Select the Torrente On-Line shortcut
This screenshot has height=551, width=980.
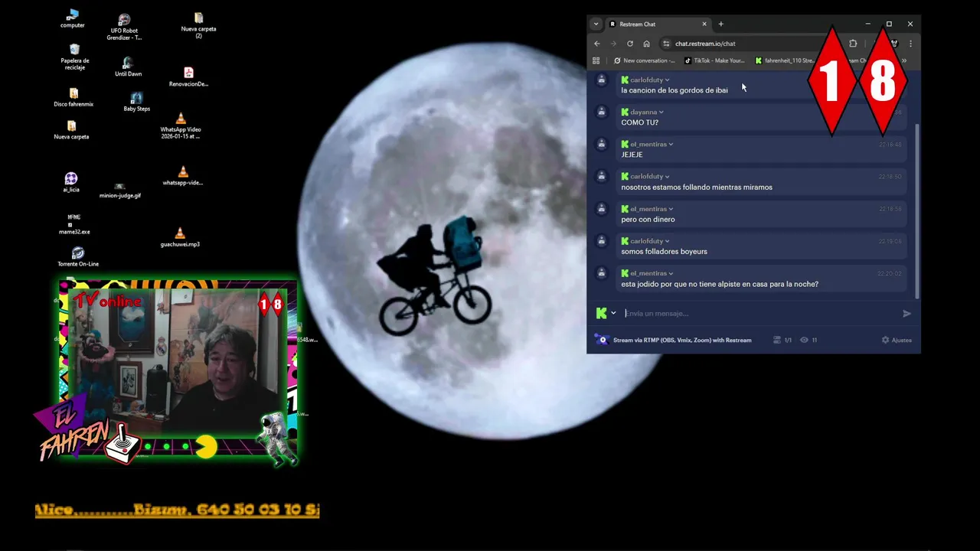click(78, 257)
